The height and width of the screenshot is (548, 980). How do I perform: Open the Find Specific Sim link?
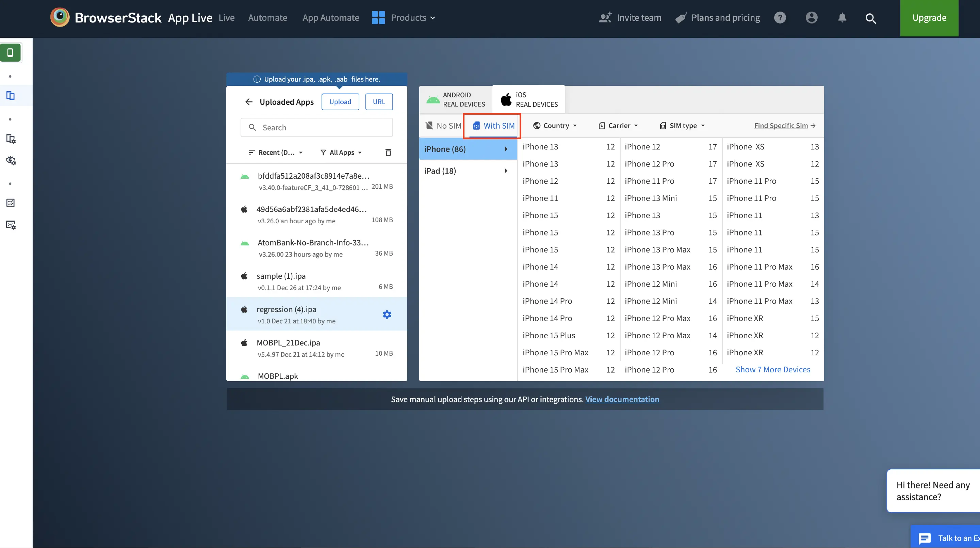[785, 126]
